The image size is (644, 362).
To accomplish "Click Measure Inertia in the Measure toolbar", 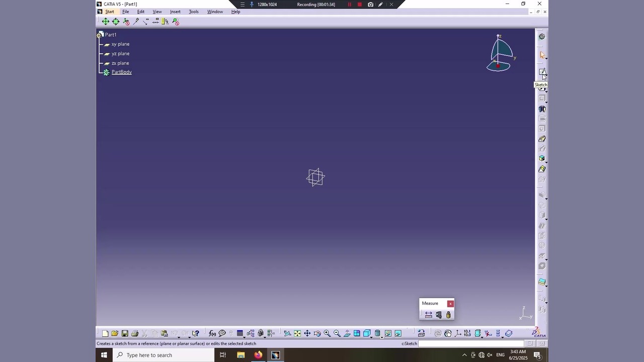I will click(448, 315).
